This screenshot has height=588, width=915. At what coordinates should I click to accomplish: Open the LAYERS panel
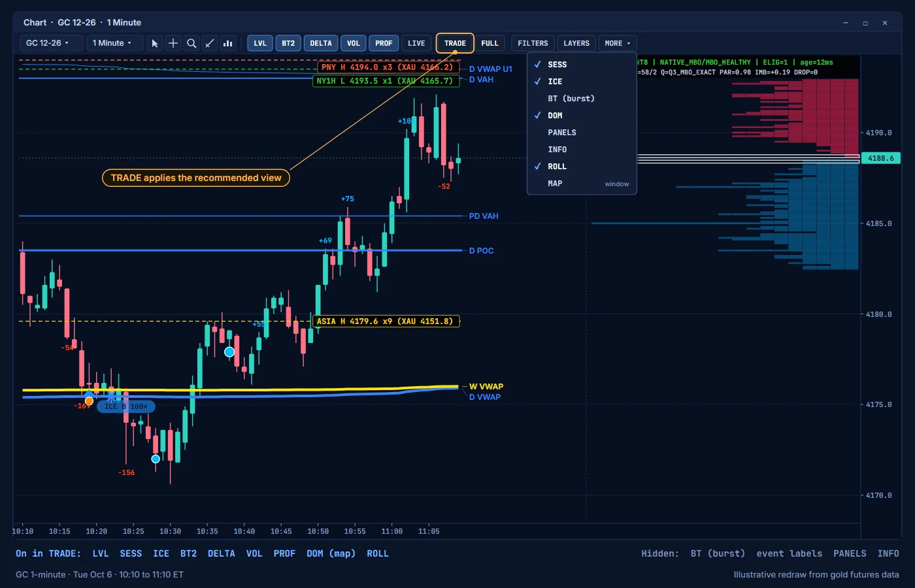click(x=576, y=43)
